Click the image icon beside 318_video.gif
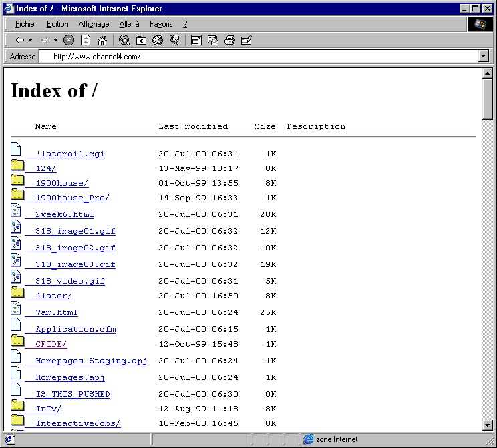 coord(16,277)
